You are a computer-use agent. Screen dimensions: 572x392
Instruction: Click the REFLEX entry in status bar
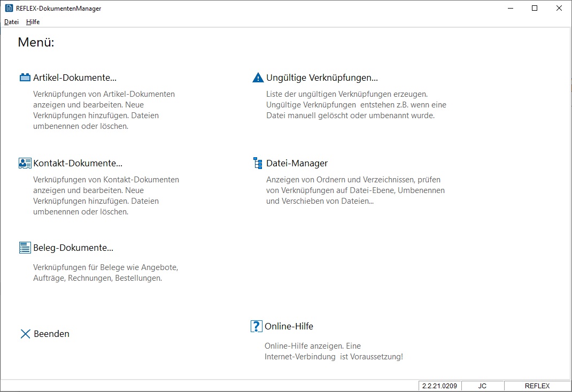click(x=537, y=386)
